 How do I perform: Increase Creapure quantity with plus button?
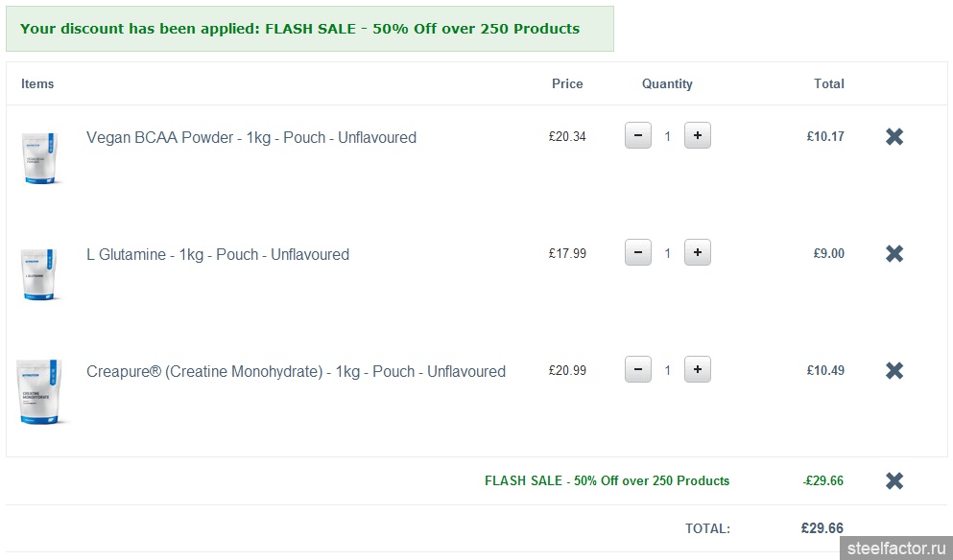pyautogui.click(x=697, y=370)
